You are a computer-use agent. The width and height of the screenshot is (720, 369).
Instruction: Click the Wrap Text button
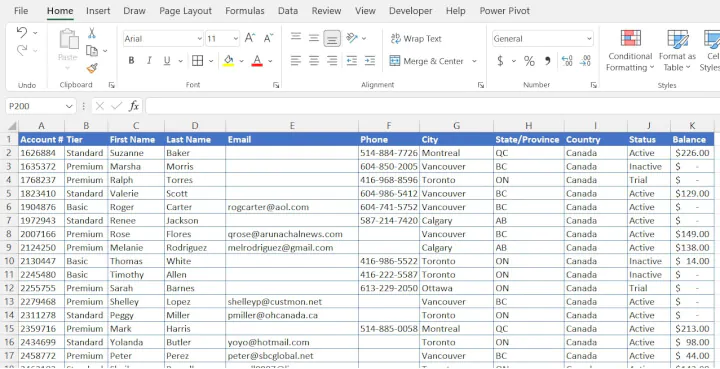click(x=416, y=39)
